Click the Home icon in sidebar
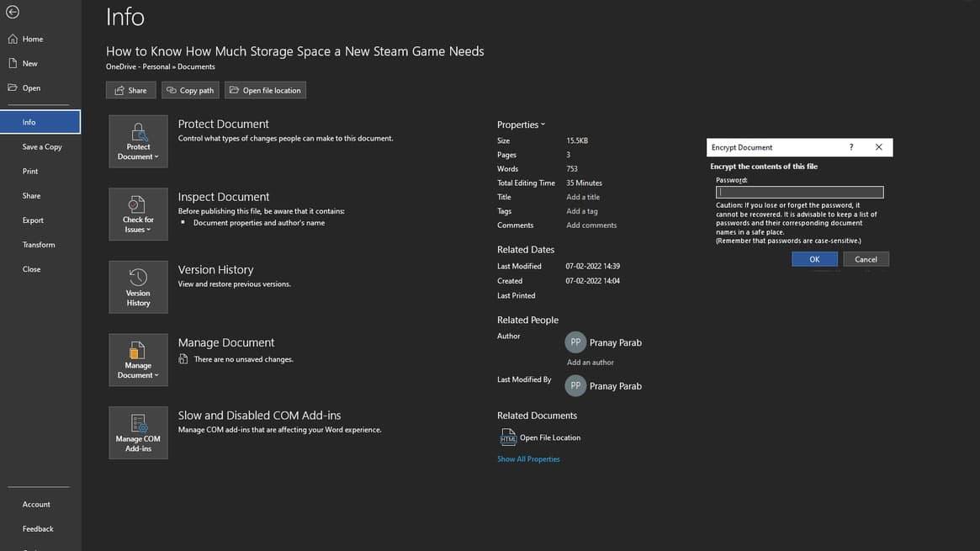The width and height of the screenshot is (980, 551). [13, 39]
